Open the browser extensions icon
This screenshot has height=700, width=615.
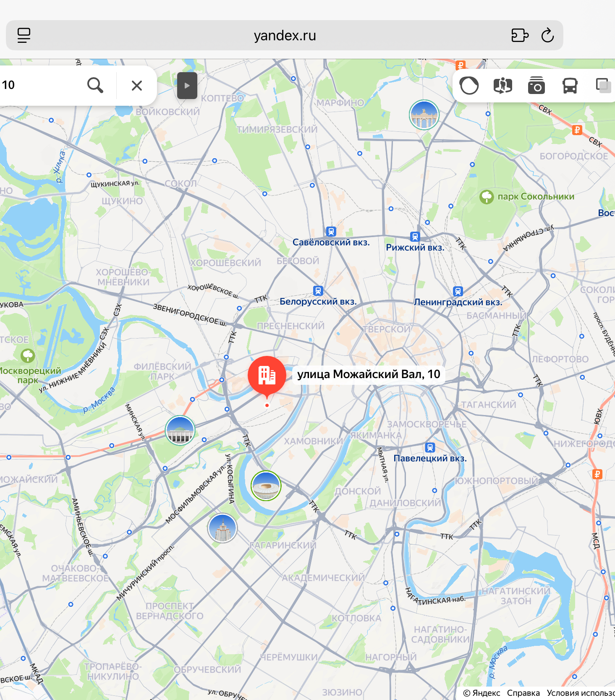pyautogui.click(x=520, y=35)
